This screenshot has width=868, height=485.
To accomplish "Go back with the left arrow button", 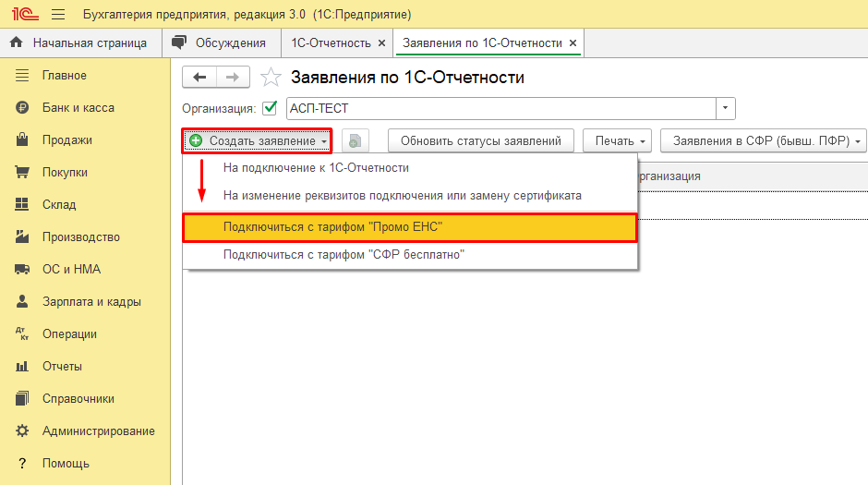I will pos(199,77).
